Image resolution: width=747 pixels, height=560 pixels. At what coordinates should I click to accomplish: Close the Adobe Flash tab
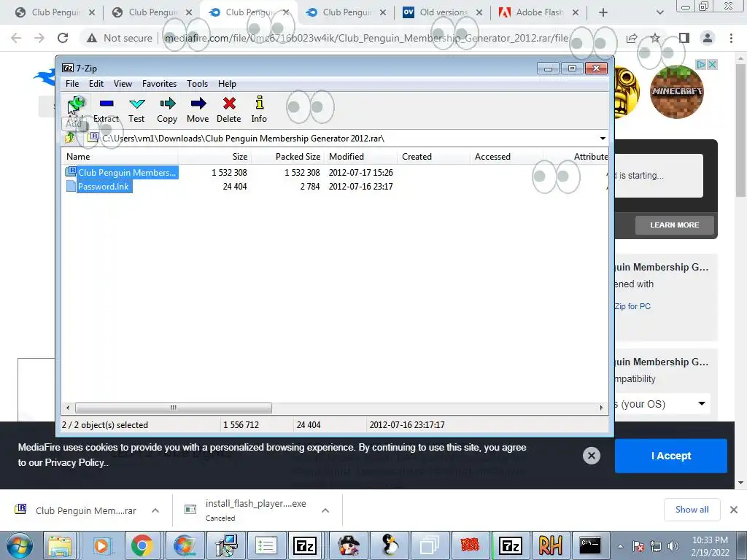(576, 12)
